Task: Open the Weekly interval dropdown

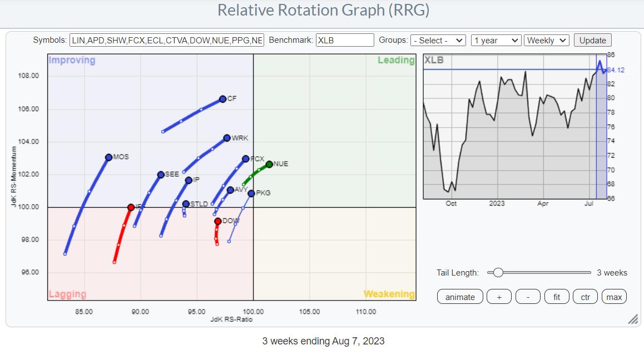Action: (547, 41)
